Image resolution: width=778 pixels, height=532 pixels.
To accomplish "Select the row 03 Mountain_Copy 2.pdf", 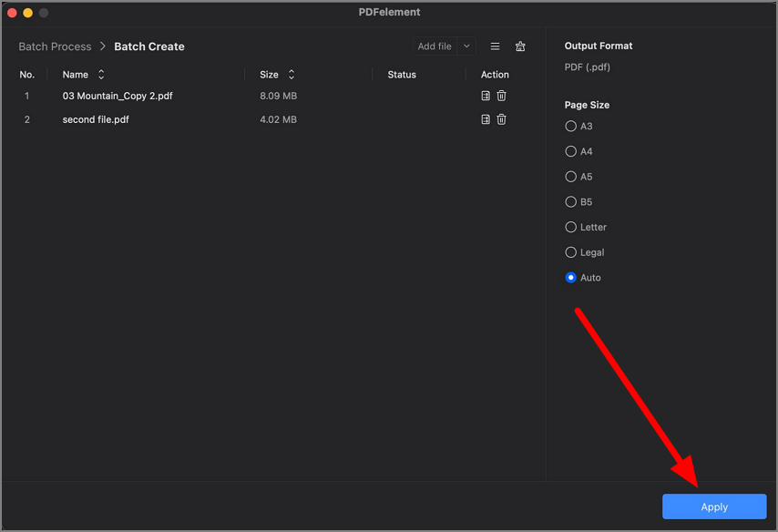I will (271, 96).
